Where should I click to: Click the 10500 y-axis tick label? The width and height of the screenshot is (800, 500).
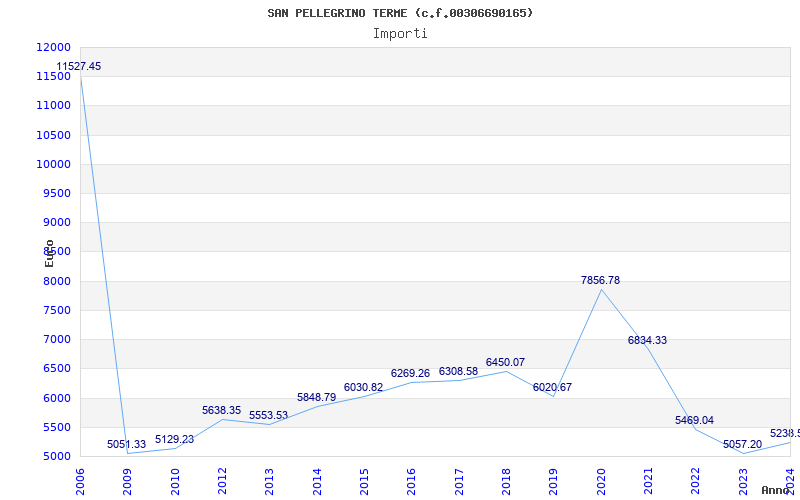(53, 135)
